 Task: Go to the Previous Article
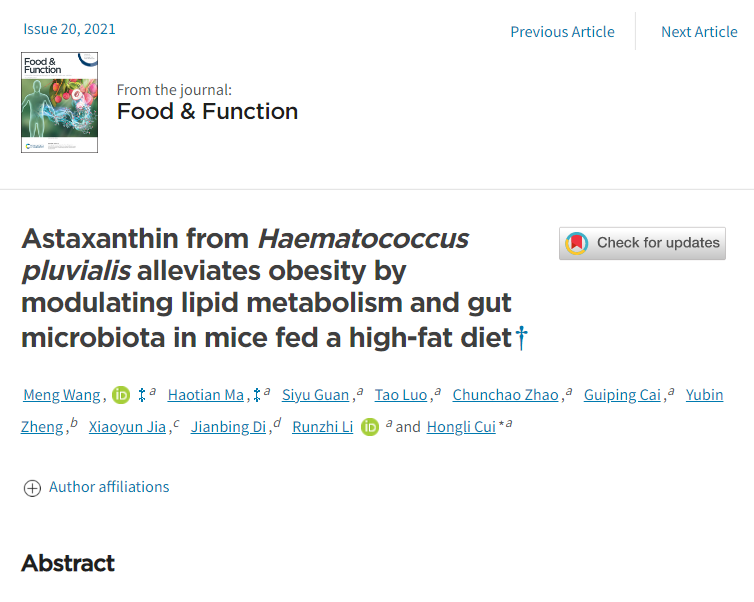562,31
